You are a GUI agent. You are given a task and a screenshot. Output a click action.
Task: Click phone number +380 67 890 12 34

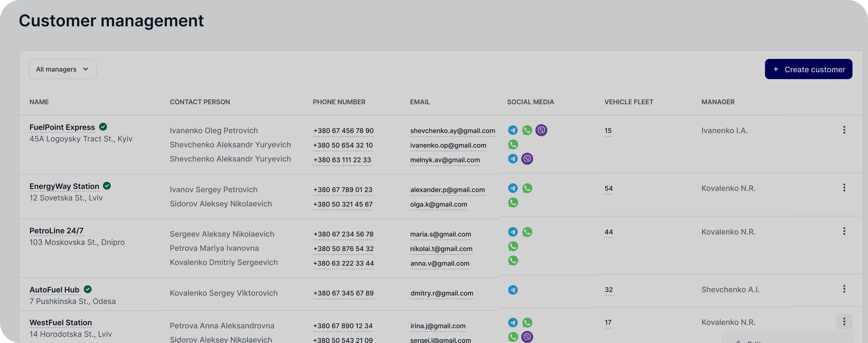click(x=343, y=326)
